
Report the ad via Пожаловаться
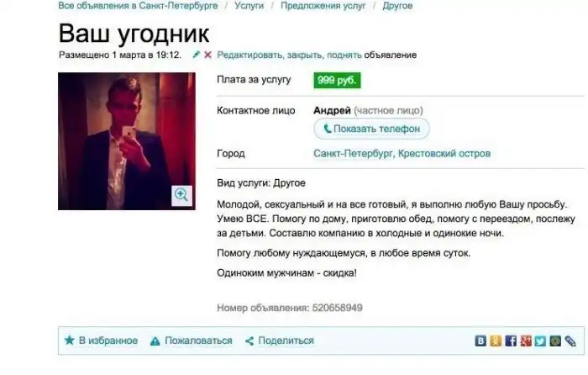pyautogui.click(x=192, y=341)
